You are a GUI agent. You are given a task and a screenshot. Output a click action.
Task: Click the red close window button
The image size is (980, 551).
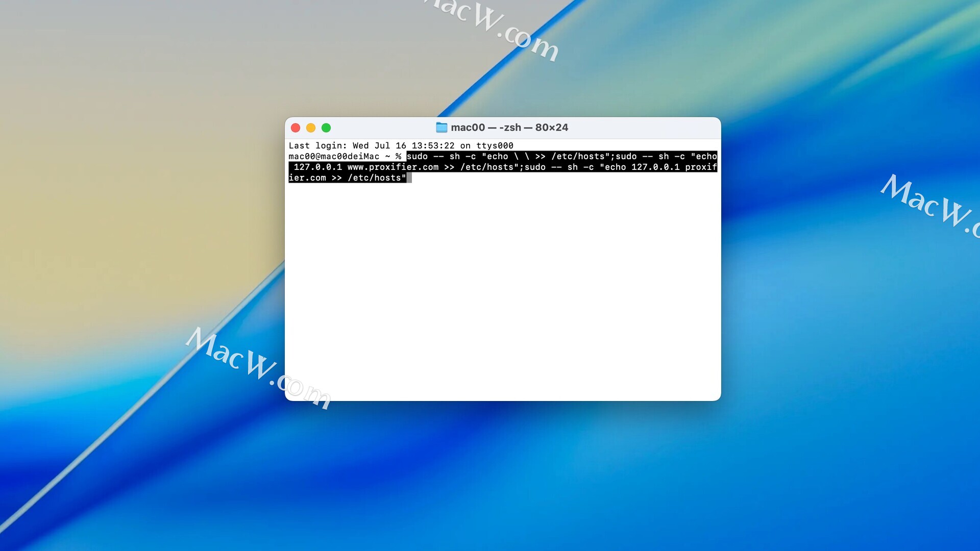pyautogui.click(x=296, y=128)
